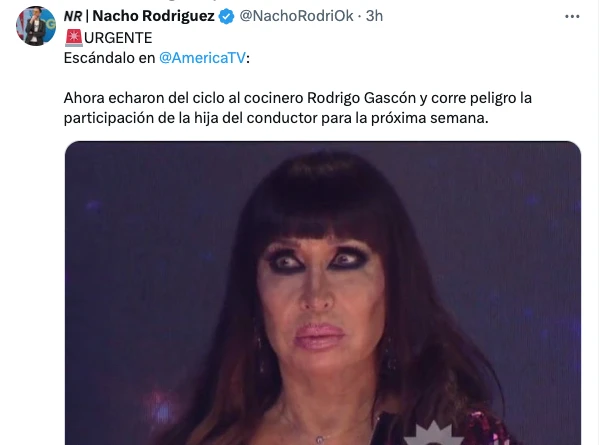Click the URGENTE headline text
This screenshot has height=445, width=602.
click(118, 38)
